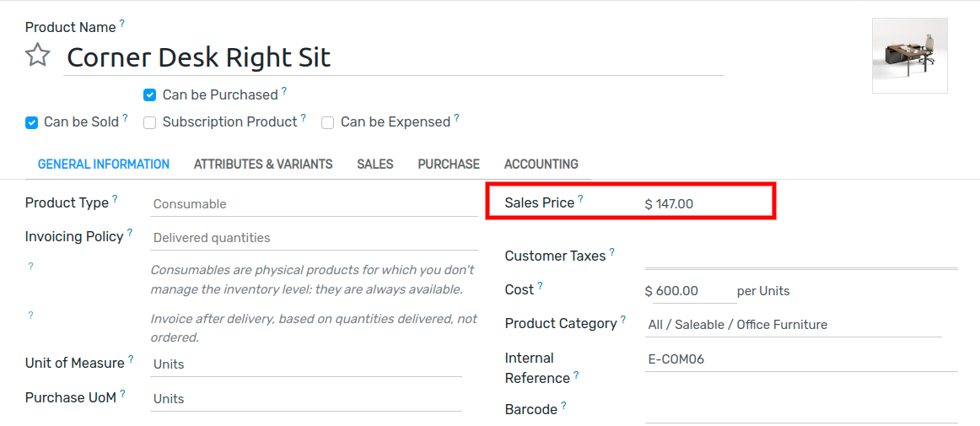Screen dimensions: 980x426
Task: Open the Product Type dropdown
Action: (314, 204)
